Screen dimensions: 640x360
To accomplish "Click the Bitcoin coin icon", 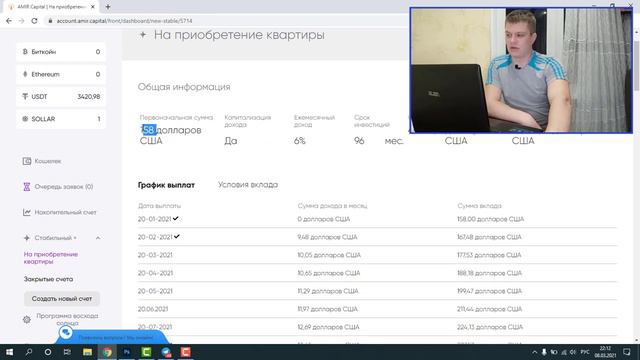I will [25, 52].
